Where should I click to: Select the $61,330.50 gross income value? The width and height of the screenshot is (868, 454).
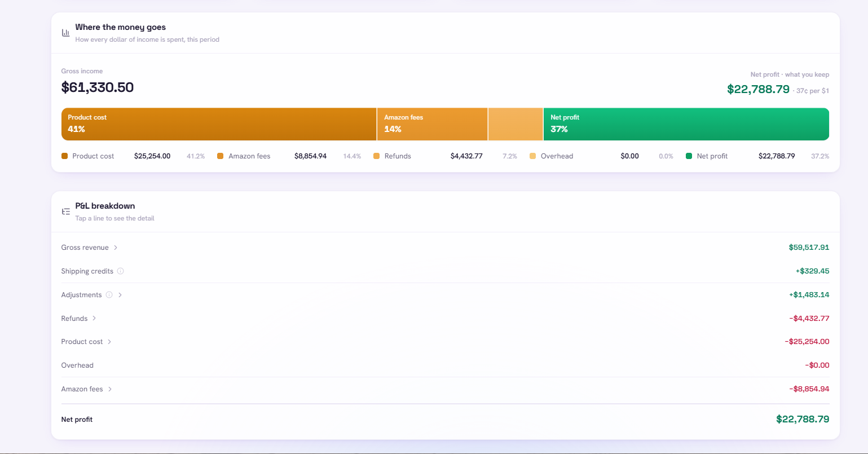click(x=98, y=87)
